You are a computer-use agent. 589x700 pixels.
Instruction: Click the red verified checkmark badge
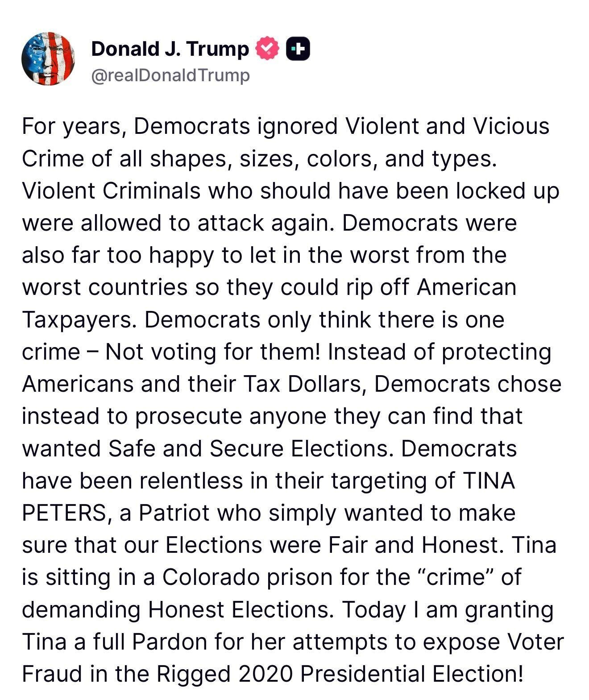pos(266,49)
